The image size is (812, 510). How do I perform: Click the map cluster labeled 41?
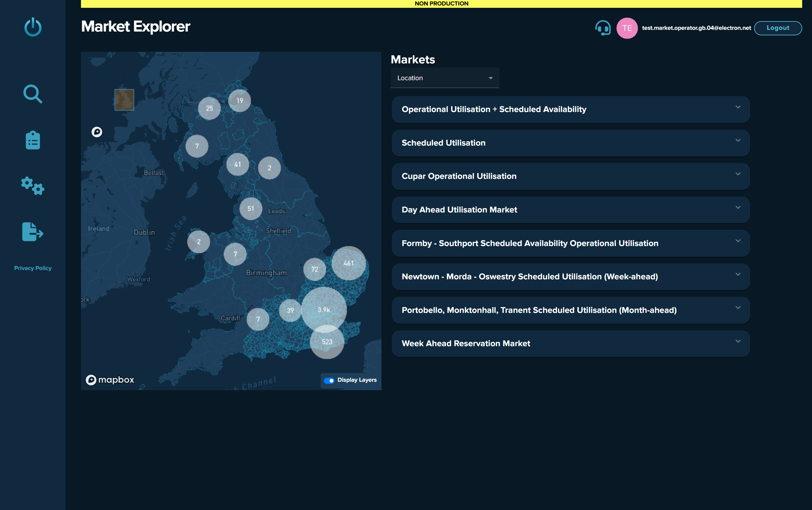tap(238, 164)
